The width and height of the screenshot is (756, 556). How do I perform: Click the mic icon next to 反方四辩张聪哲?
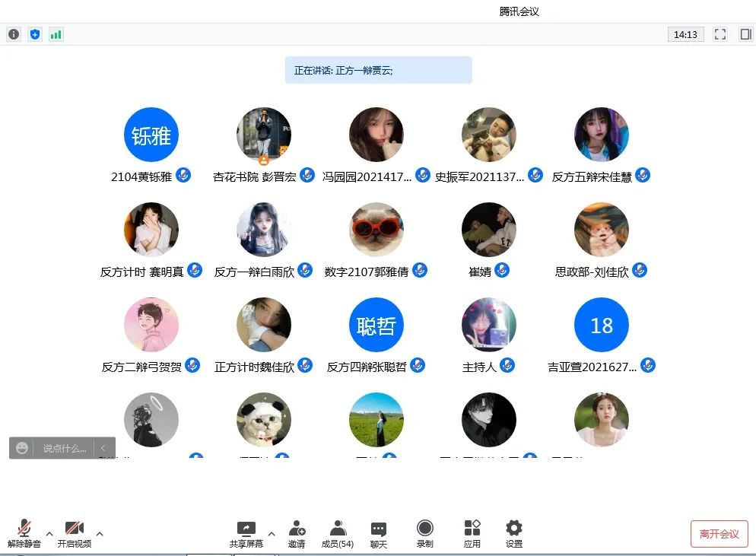point(418,365)
